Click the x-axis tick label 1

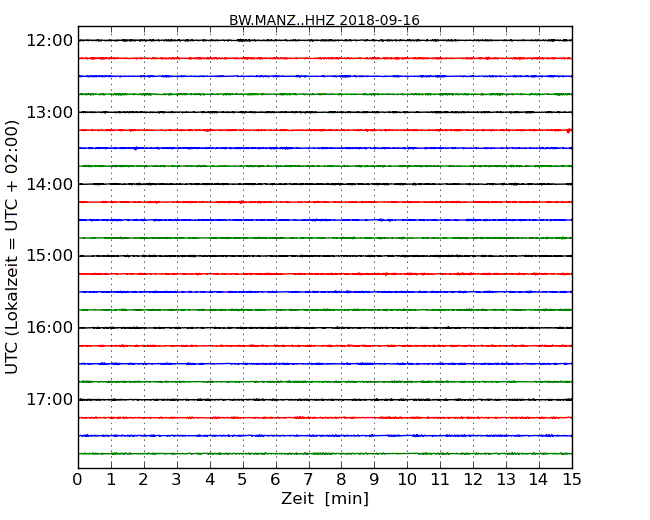(111, 480)
